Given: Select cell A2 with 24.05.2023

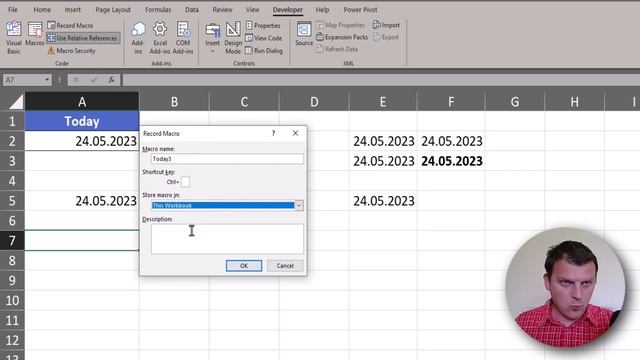Looking at the screenshot, I should 82,141.
